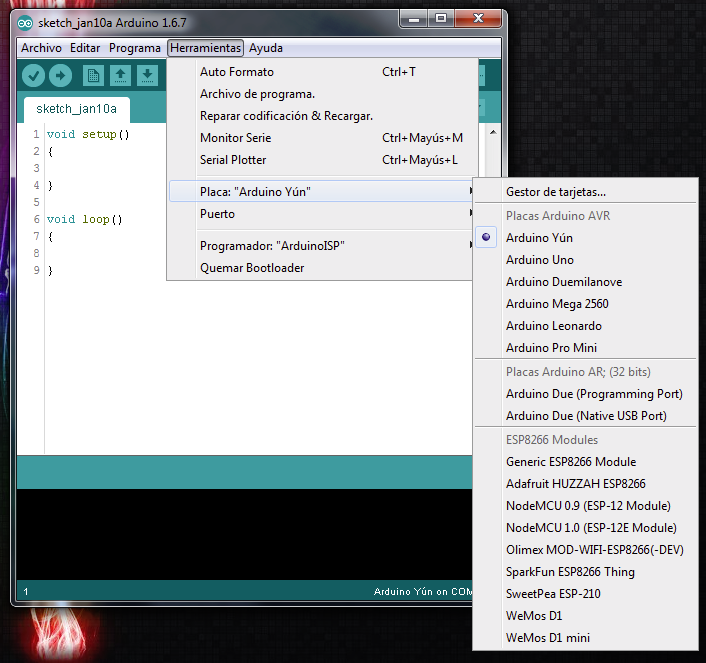Viewport: 706px width, 663px height.
Task: Maximize the Arduino window
Action: 441,19
